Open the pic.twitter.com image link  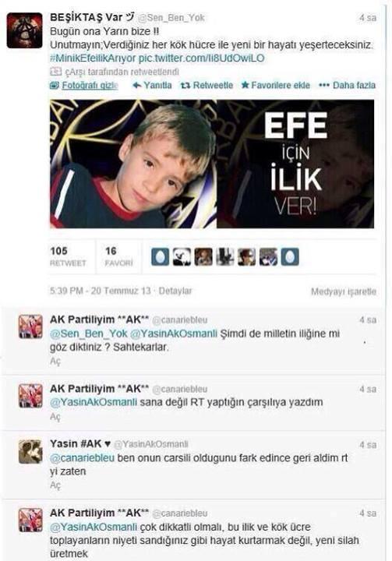(202, 58)
